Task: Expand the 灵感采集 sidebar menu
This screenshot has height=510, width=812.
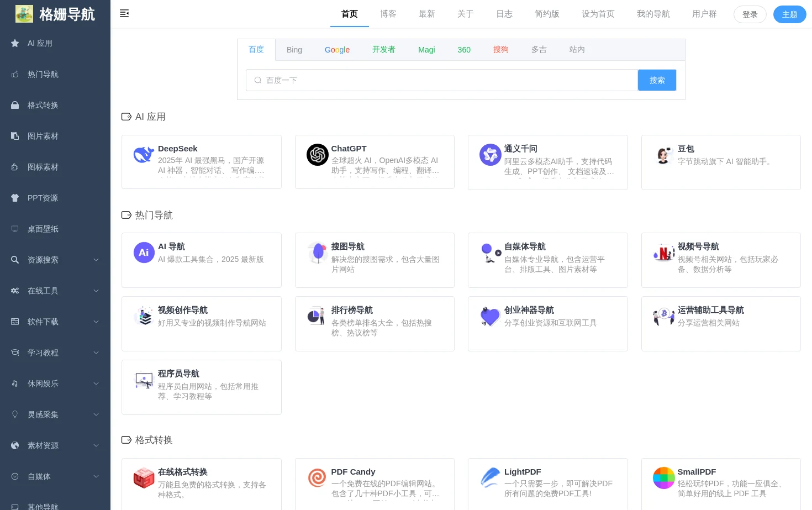Action: (x=55, y=414)
